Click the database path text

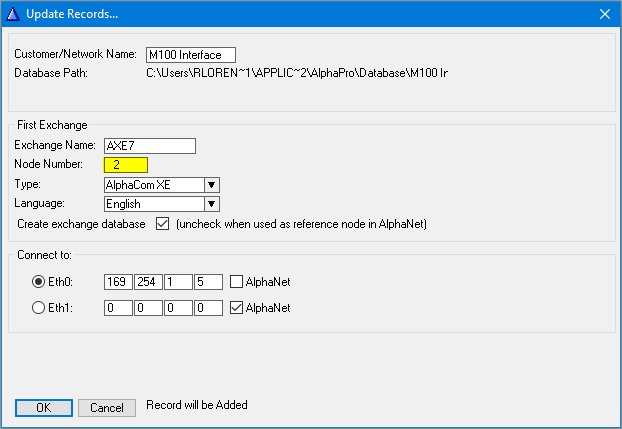pyautogui.click(x=297, y=73)
